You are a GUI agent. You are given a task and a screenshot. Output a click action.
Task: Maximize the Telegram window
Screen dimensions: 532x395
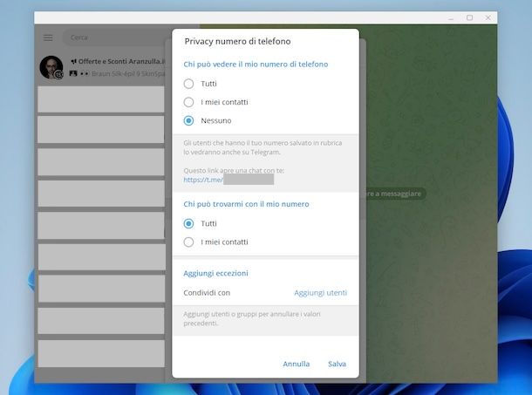click(469, 17)
